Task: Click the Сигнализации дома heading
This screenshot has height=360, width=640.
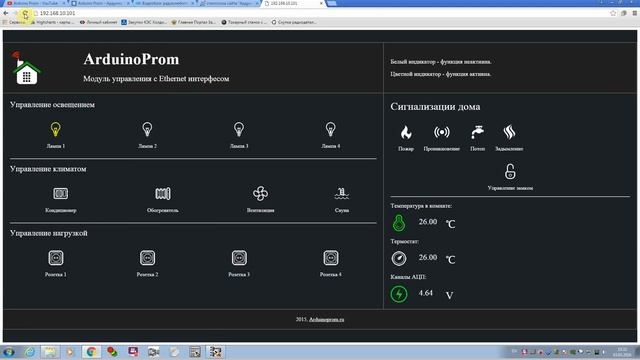Action: pyautogui.click(x=435, y=107)
